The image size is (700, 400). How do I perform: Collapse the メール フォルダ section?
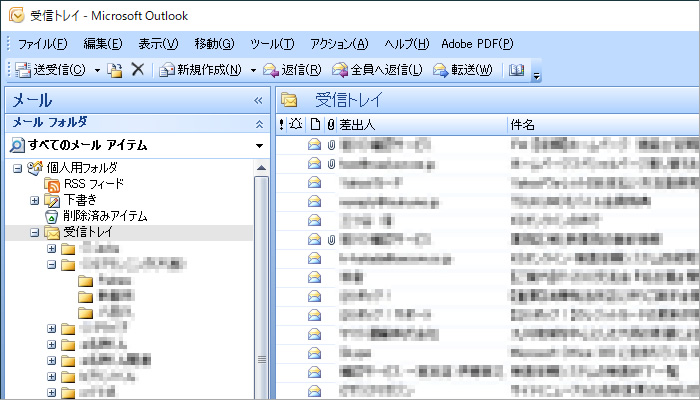[259, 125]
